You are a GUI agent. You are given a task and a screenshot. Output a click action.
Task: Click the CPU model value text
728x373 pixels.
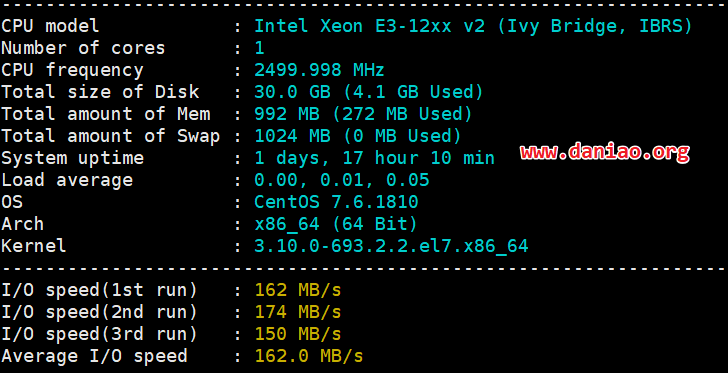(x=473, y=26)
